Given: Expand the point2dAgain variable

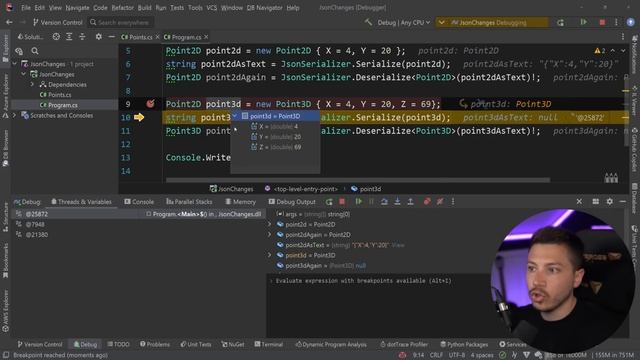Looking at the screenshot, I should pyautogui.click(x=269, y=235).
